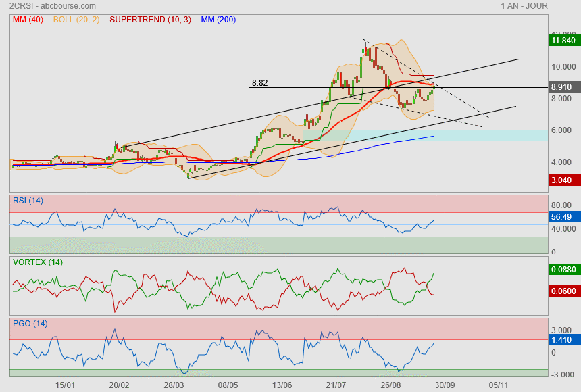Select the RSI (14) panel label
Viewport: 581px width, 392px height.
pos(29,200)
